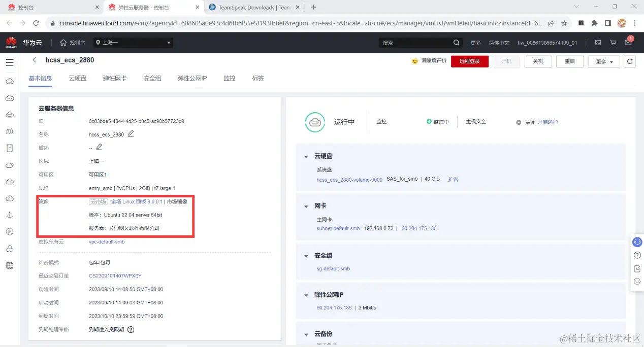This screenshot has height=347, width=644.
Task: Open a new browser tab
Action: (x=313, y=7)
